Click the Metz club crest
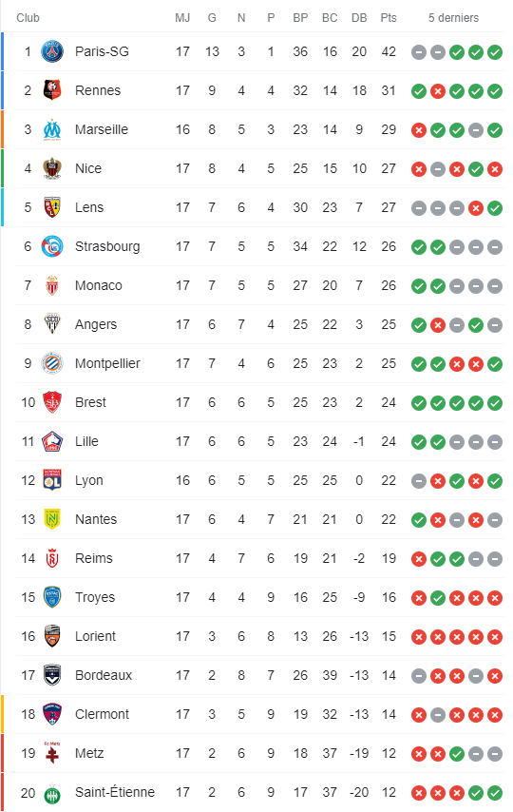This screenshot has height=812, width=513. pyautogui.click(x=51, y=753)
